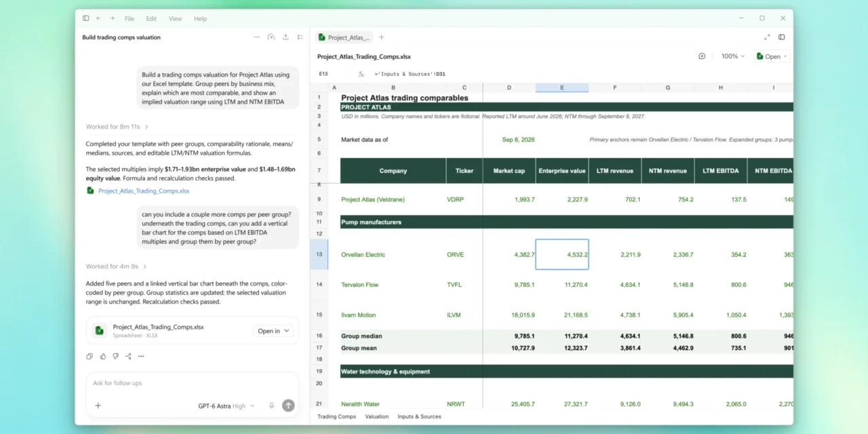This screenshot has height=434, width=868.
Task: Open the Edit menu
Action: coord(151,18)
